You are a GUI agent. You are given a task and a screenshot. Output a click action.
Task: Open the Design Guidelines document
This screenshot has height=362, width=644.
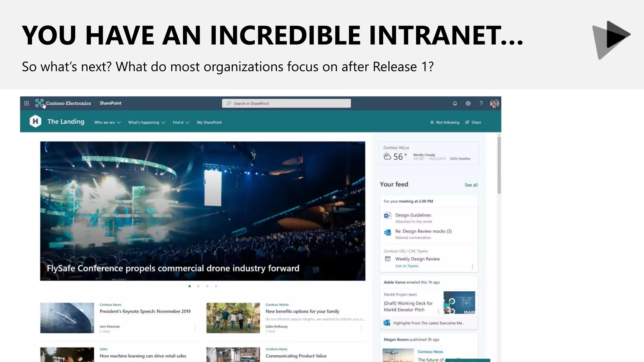click(413, 215)
